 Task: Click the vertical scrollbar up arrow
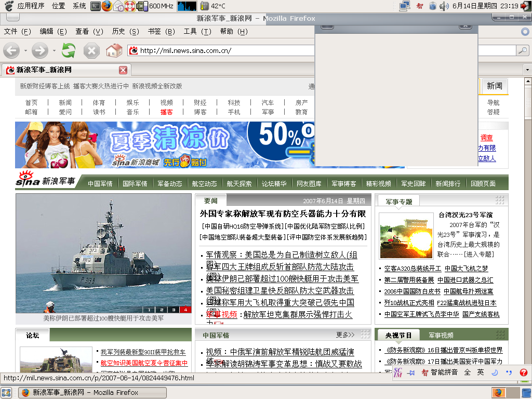(x=528, y=81)
